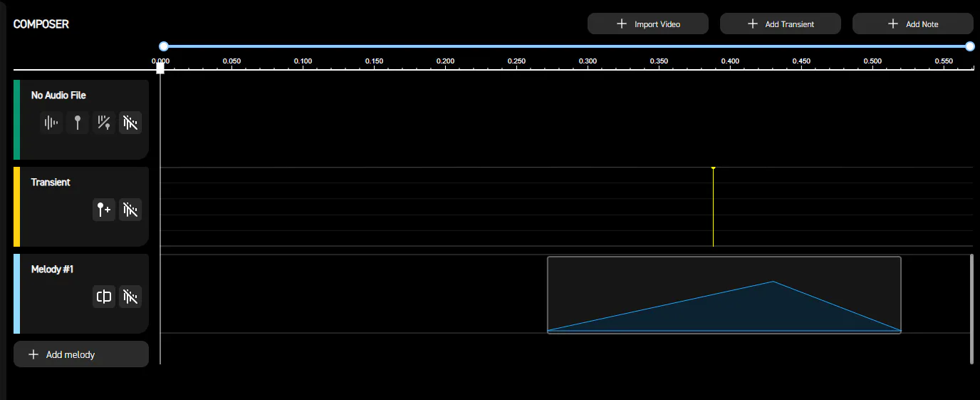This screenshot has height=400, width=980.
Task: Select the Transient track label
Action: point(51,182)
